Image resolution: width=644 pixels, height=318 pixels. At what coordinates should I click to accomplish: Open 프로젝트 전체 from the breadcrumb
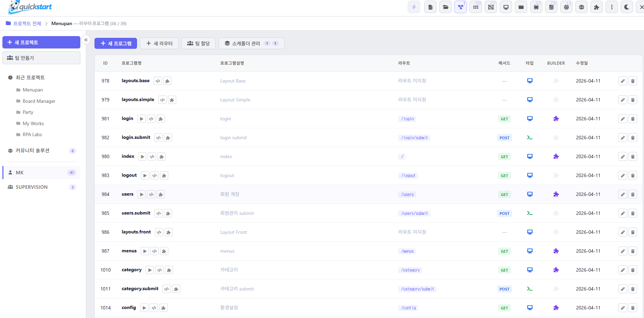(27, 23)
